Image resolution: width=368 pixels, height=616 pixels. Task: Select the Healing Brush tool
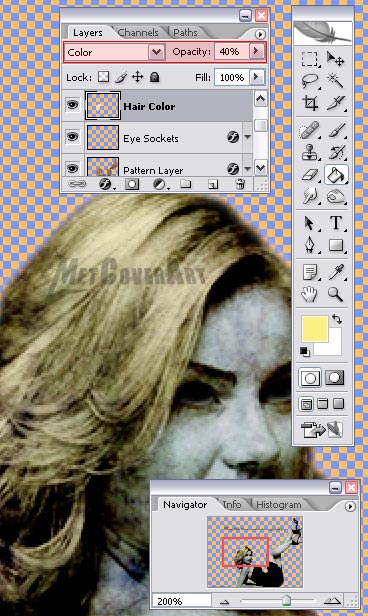(x=310, y=130)
